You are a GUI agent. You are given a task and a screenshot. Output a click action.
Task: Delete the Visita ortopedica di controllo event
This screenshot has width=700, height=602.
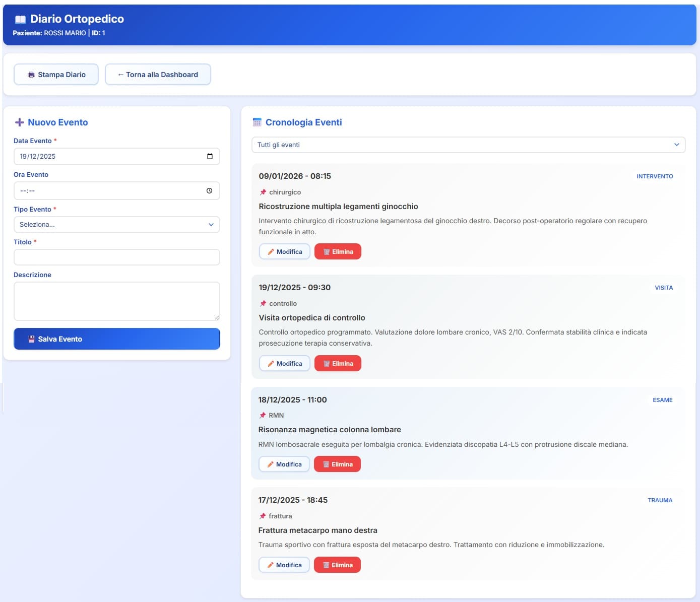click(x=338, y=364)
